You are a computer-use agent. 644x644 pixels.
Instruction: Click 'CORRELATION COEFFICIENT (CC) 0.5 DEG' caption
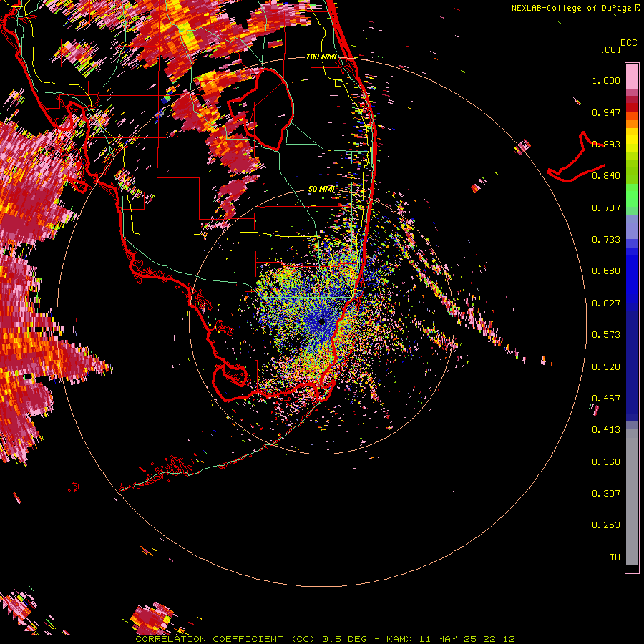coord(251,639)
